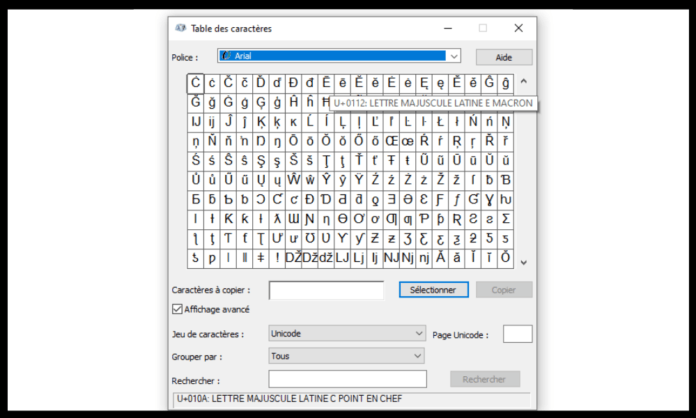This screenshot has width=696, height=418.
Task: Select the lowercase œ ligature character
Action: click(x=408, y=141)
